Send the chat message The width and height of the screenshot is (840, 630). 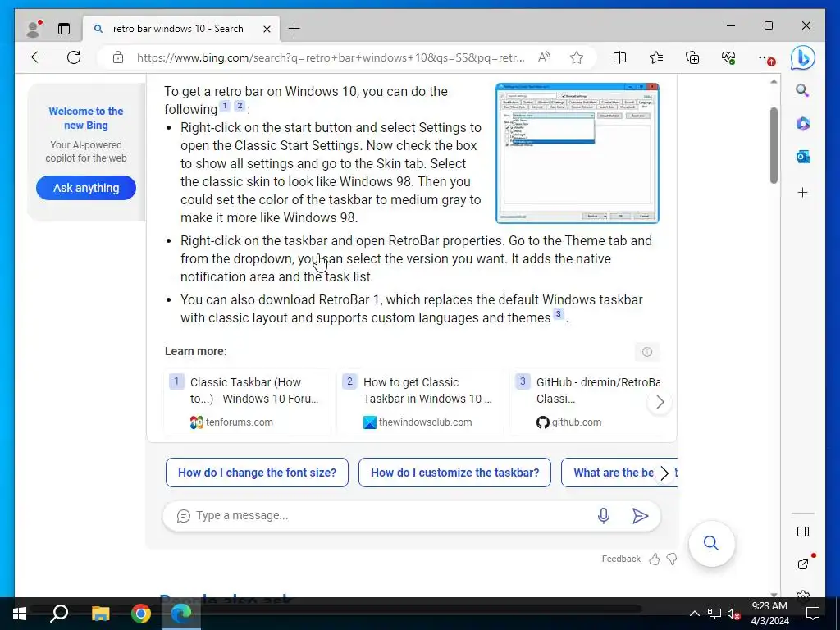click(x=640, y=515)
